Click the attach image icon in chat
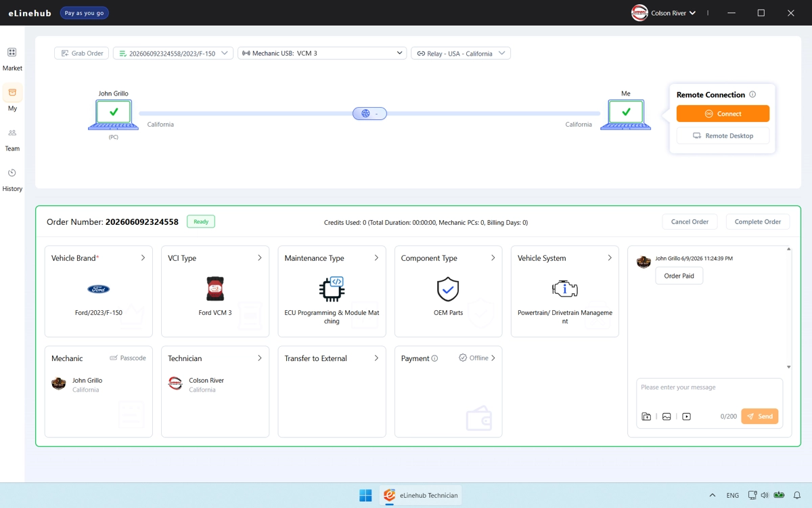The width and height of the screenshot is (812, 508). click(667, 417)
